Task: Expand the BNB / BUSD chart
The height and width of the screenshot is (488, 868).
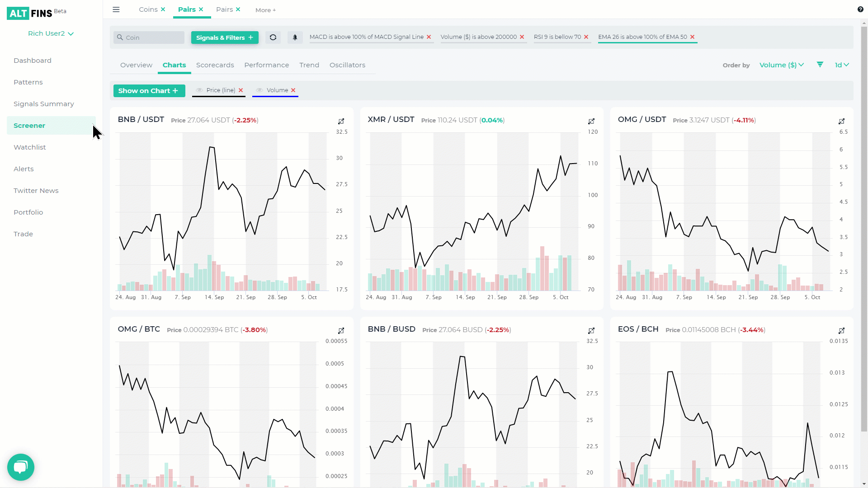Action: (591, 331)
